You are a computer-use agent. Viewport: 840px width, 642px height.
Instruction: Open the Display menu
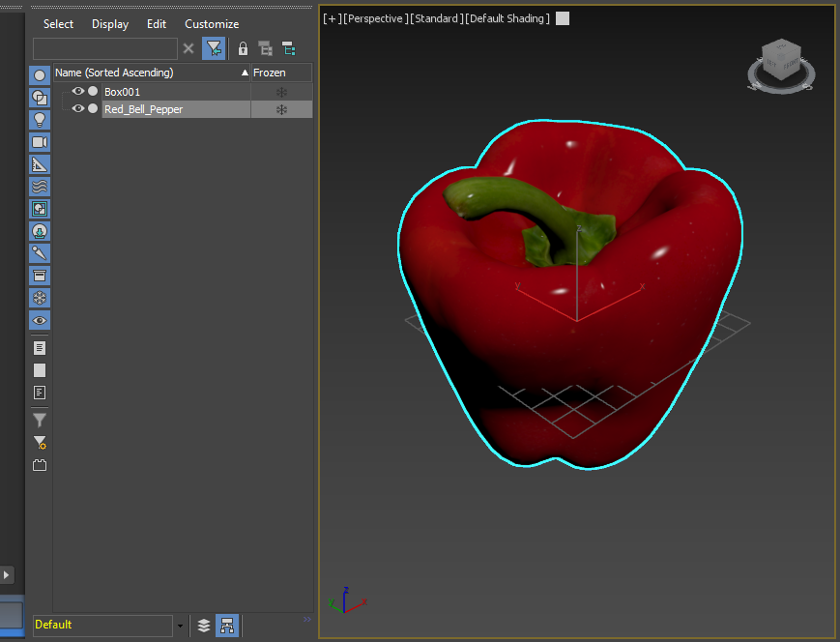(x=110, y=24)
